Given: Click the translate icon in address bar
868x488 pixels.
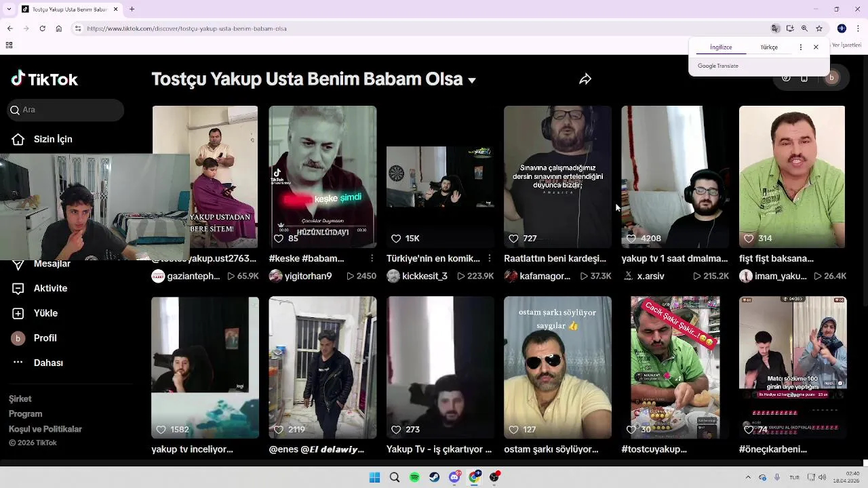Looking at the screenshot, I should [x=775, y=28].
